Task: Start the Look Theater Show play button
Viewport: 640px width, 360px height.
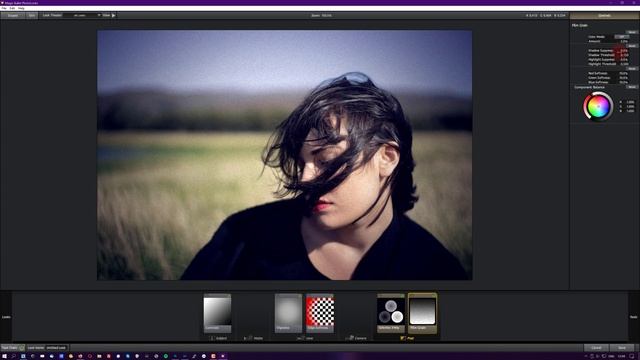Action: 113,16
